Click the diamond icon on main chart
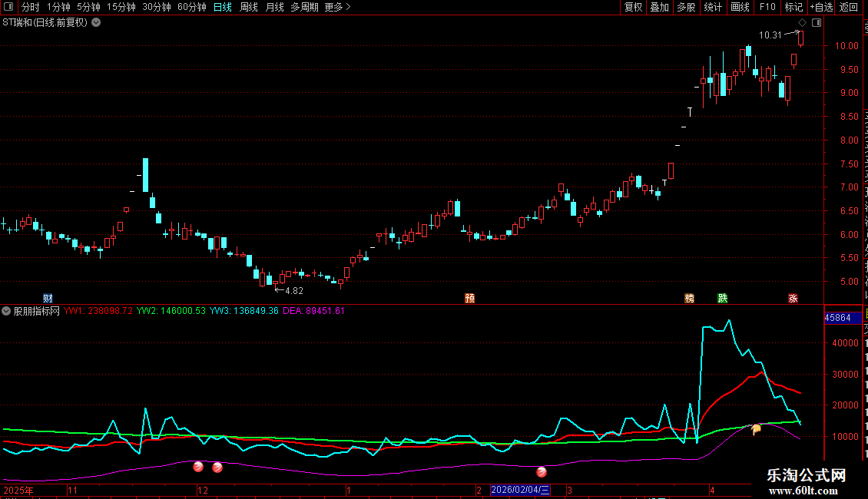Image resolution: width=868 pixels, height=499 pixels. point(802,23)
